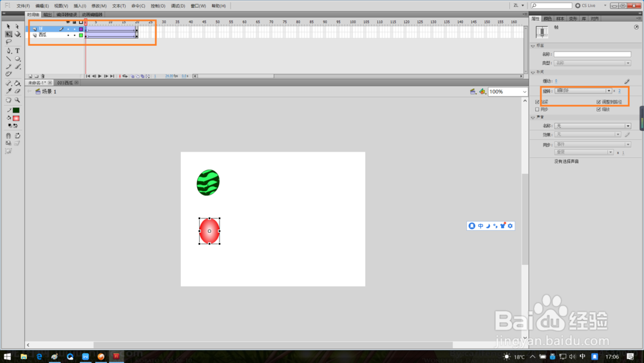Select the Zoom magnifier tool
The image size is (644, 363).
coord(17,100)
